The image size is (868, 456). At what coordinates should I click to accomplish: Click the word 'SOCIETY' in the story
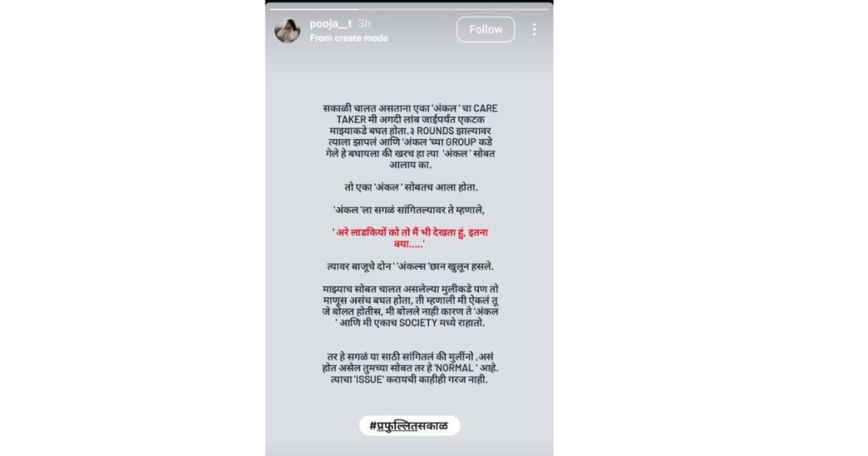[419, 323]
